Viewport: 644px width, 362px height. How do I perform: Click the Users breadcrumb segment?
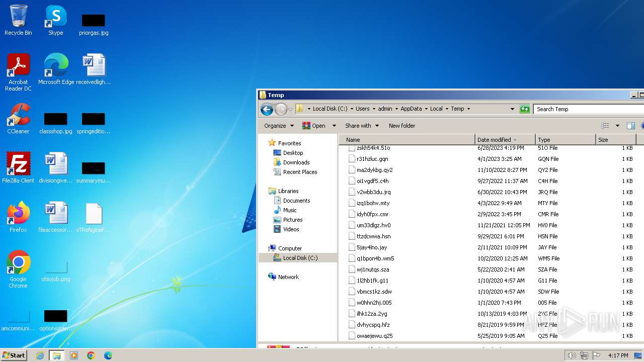pos(362,109)
